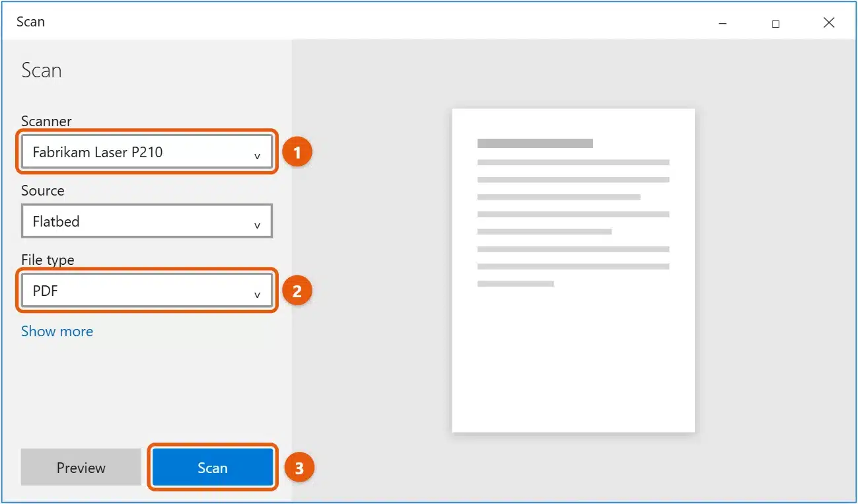
Task: Open the Scanner dropdown showing Fabrikam Laser P210
Action: pos(147,152)
